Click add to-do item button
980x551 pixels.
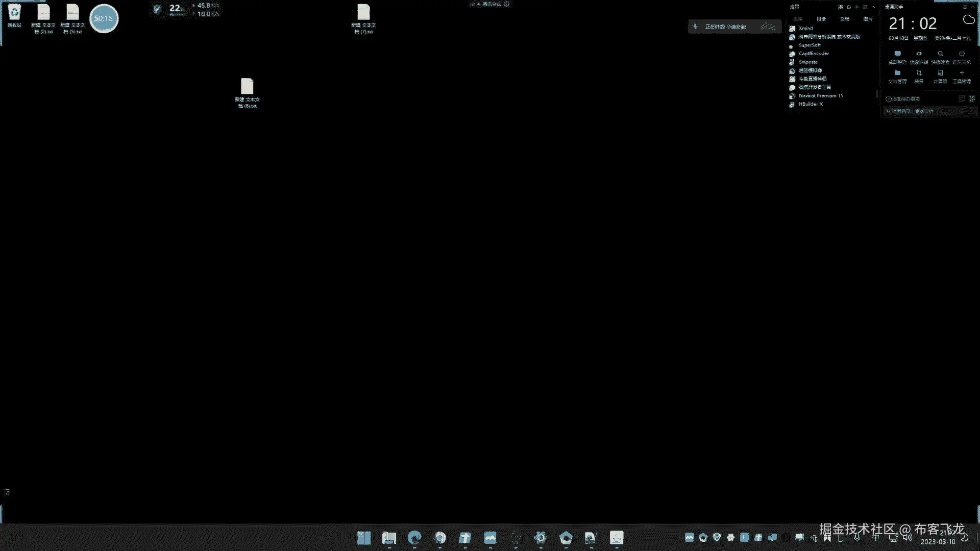tap(903, 99)
